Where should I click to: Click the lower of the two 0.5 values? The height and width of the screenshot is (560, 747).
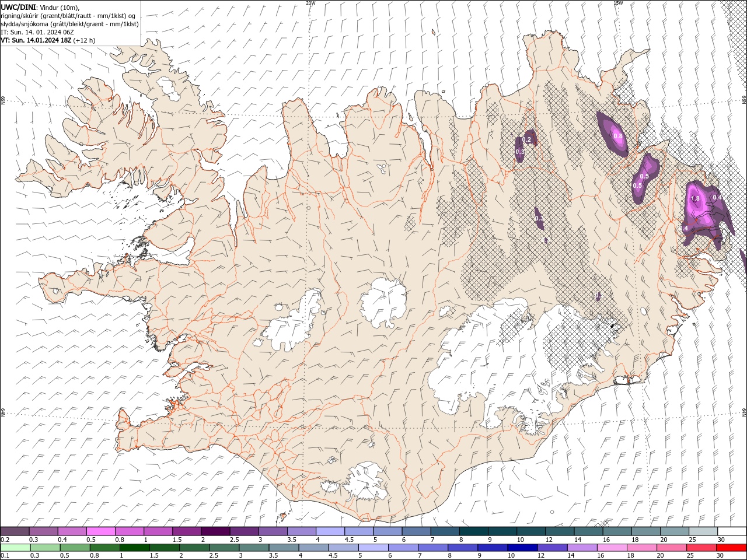pos(637,185)
